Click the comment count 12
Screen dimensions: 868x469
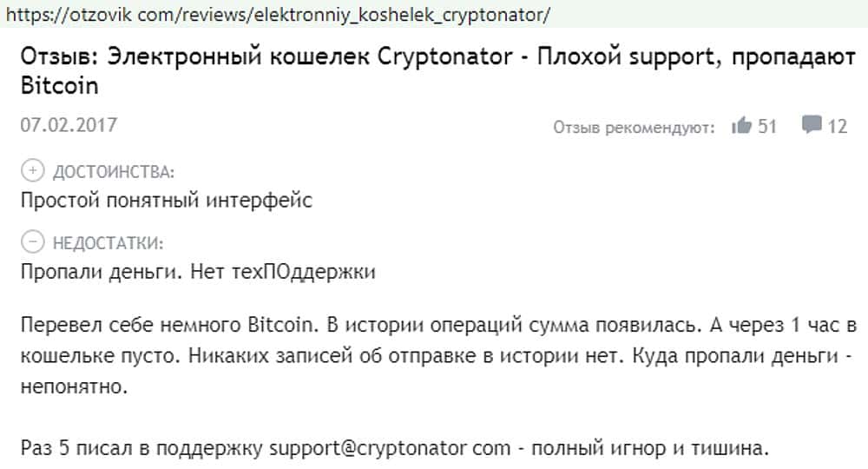(x=838, y=126)
